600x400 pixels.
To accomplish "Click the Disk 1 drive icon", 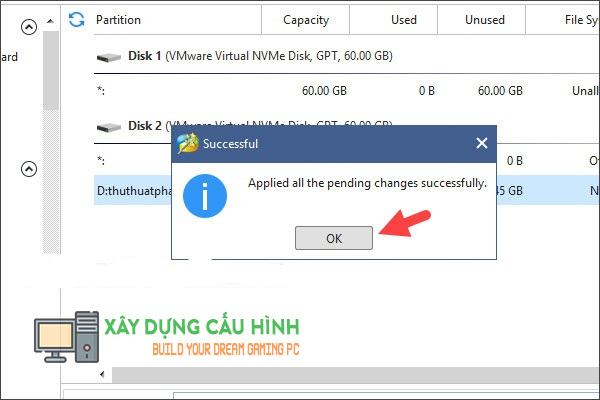I will (x=109, y=57).
